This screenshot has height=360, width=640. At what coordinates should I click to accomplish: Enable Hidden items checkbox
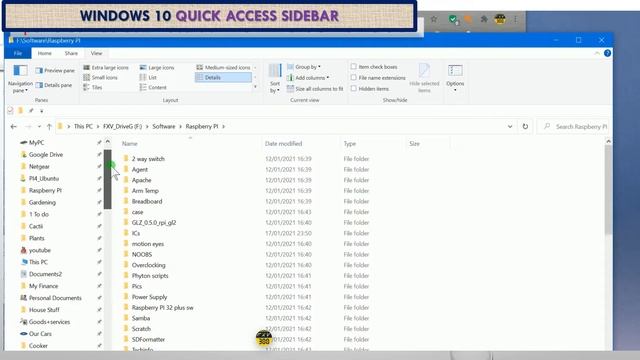click(x=353, y=89)
